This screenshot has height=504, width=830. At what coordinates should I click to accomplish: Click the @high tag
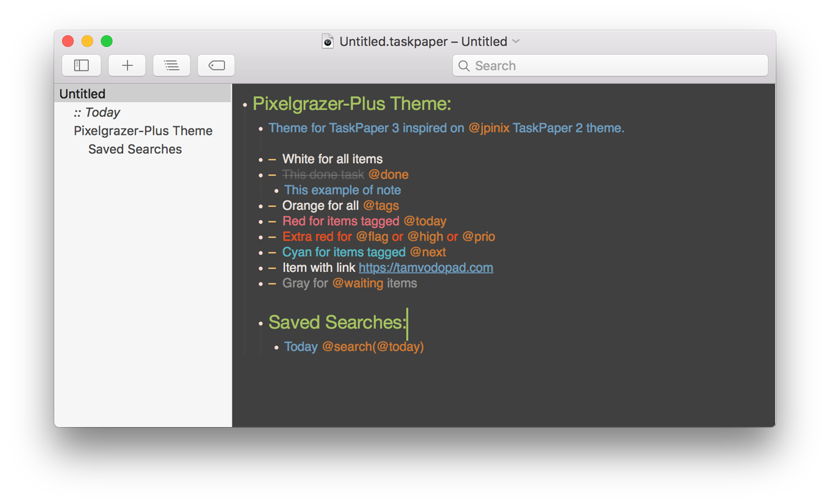click(x=425, y=236)
